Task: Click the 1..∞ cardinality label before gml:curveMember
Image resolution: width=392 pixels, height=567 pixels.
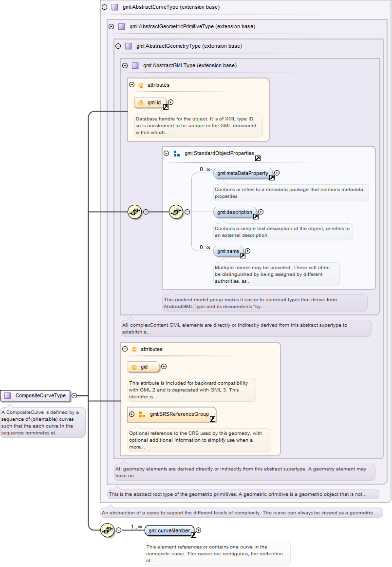Action: pos(136,527)
